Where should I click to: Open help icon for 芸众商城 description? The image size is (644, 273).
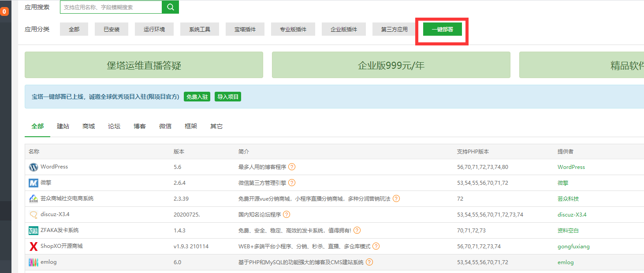(x=396, y=199)
